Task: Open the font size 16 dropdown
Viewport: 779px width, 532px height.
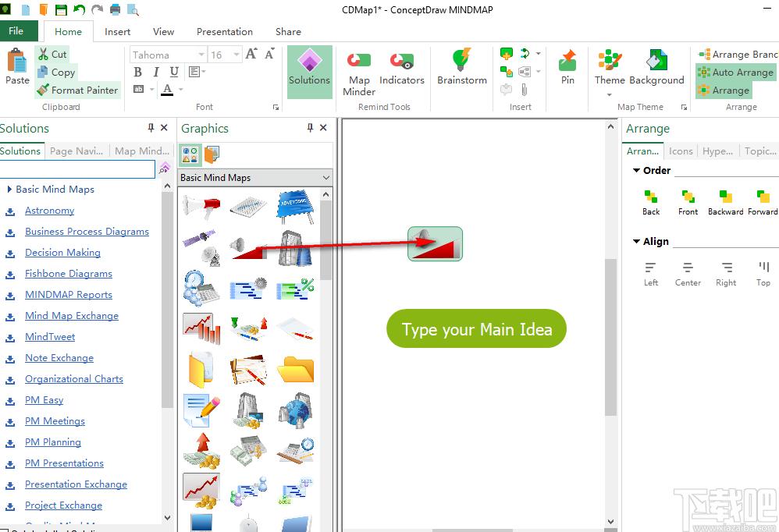Action: 237,55
